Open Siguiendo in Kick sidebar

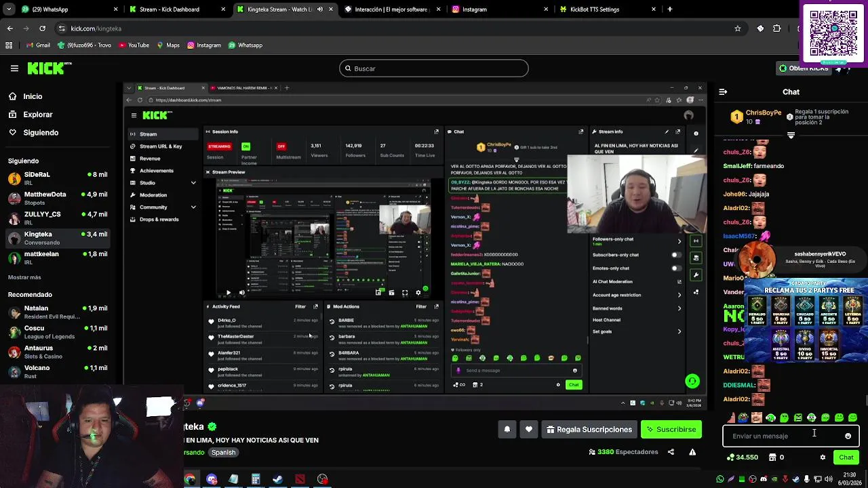[41, 133]
